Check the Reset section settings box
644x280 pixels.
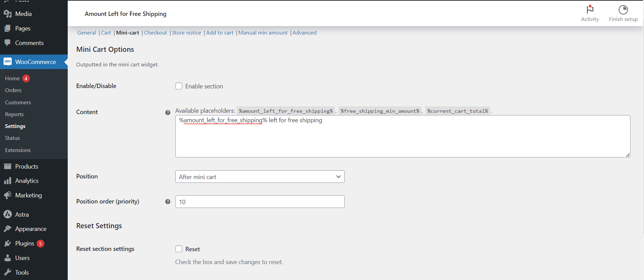(x=179, y=249)
